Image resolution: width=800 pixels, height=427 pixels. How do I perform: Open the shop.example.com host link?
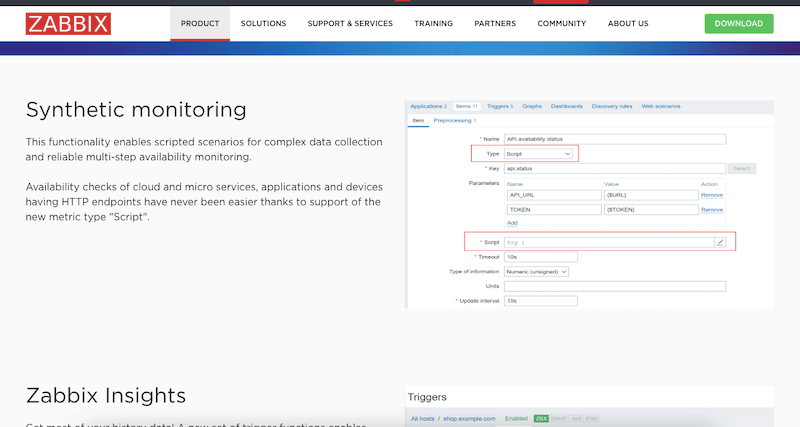(469, 418)
